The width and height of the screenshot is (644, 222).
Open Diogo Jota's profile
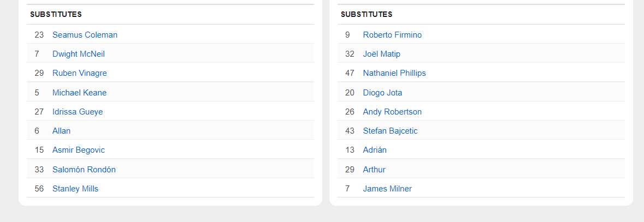pos(382,93)
